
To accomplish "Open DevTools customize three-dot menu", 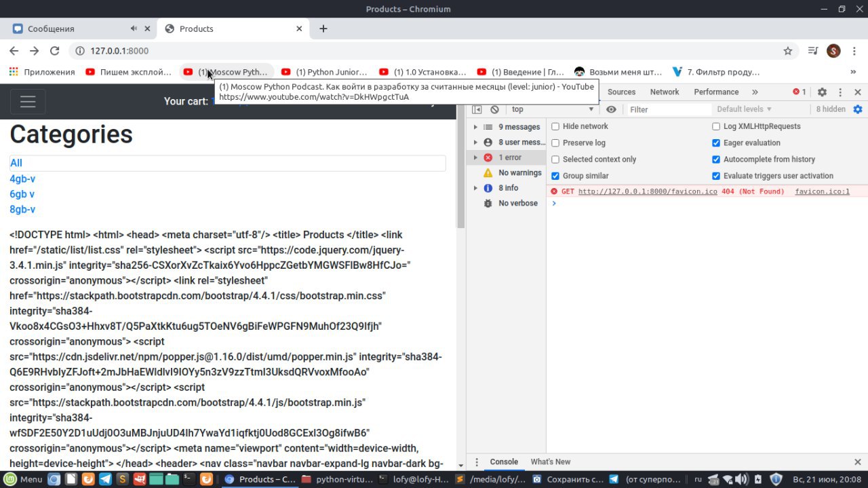I will 840,92.
